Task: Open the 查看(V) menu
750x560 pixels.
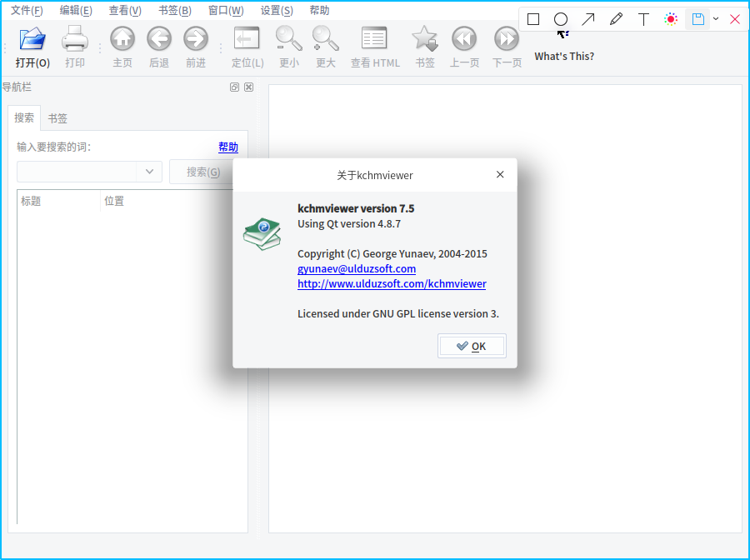Action: [125, 11]
